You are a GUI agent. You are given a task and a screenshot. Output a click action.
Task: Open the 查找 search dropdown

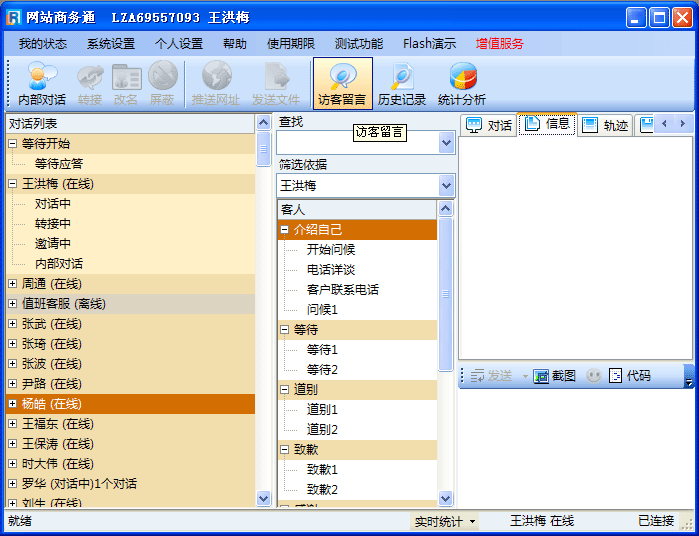point(446,143)
